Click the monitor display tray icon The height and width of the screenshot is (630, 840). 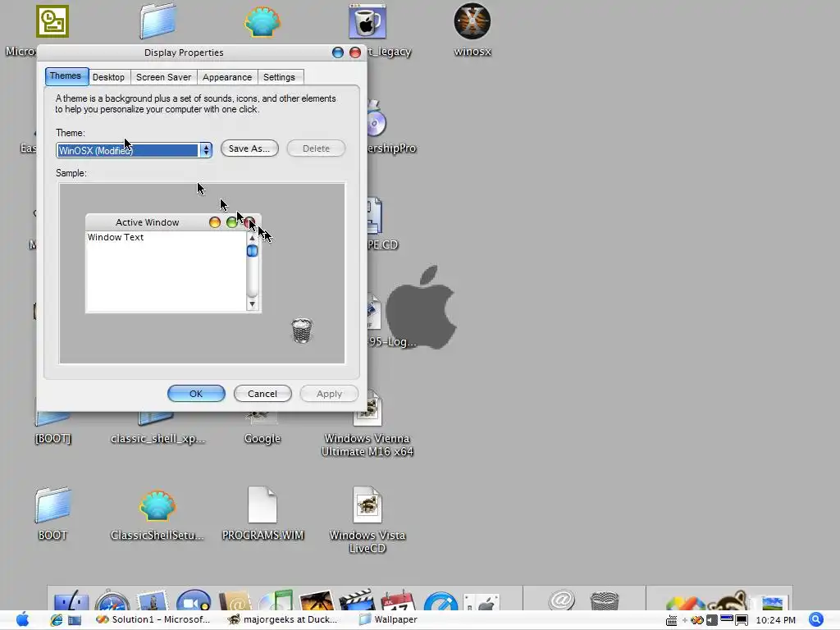[x=742, y=620]
